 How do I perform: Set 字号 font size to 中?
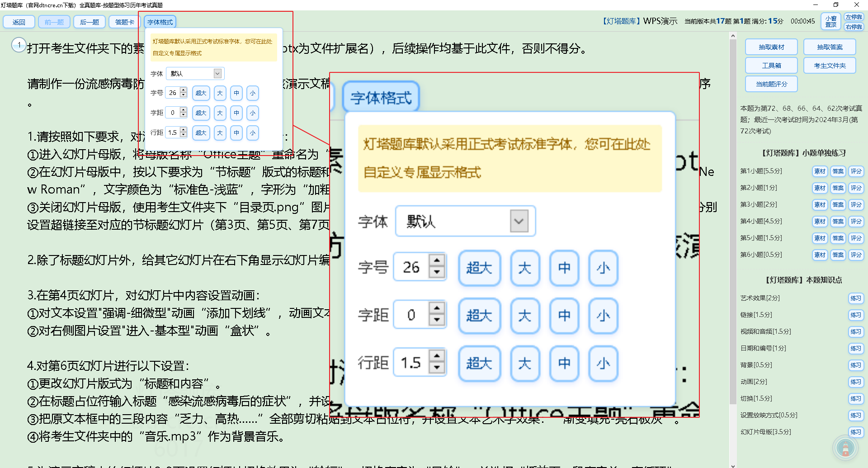click(x=236, y=93)
